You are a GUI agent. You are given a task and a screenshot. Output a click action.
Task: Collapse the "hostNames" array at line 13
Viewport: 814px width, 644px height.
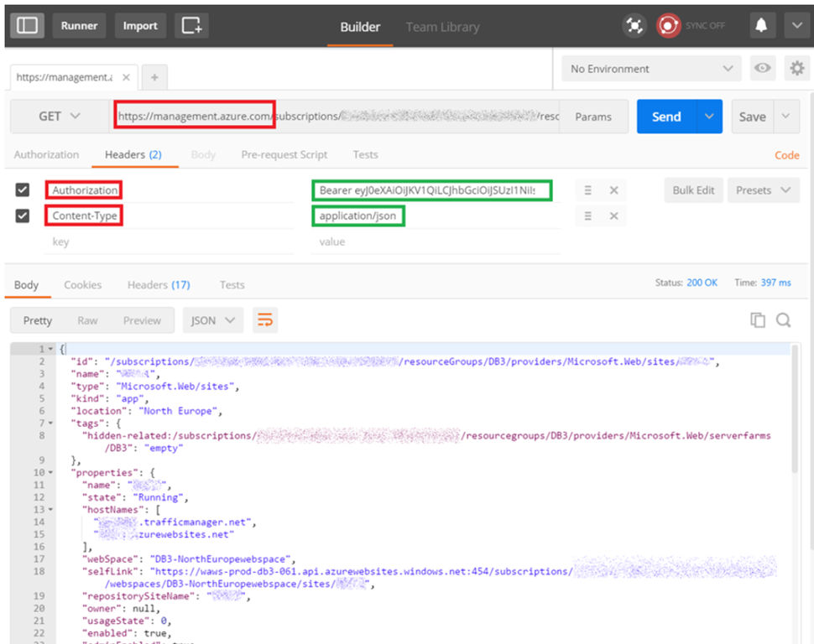tap(50, 510)
